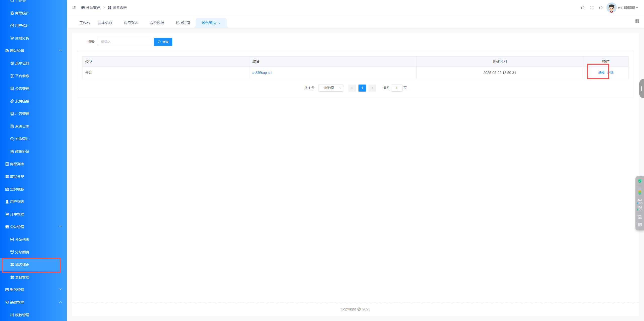Click the refresh icon in header
The height and width of the screenshot is (321, 644).
pyautogui.click(x=600, y=8)
